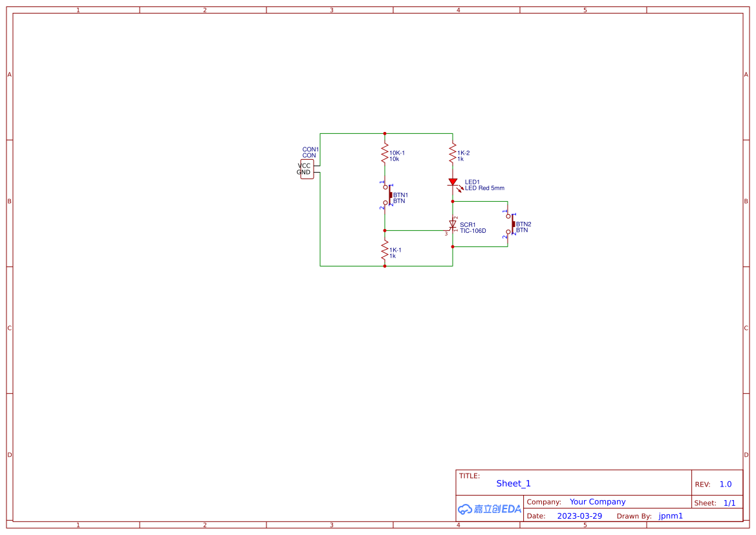The height and width of the screenshot is (535, 756).
Task: Click the revision value 1.0
Action: click(724, 484)
